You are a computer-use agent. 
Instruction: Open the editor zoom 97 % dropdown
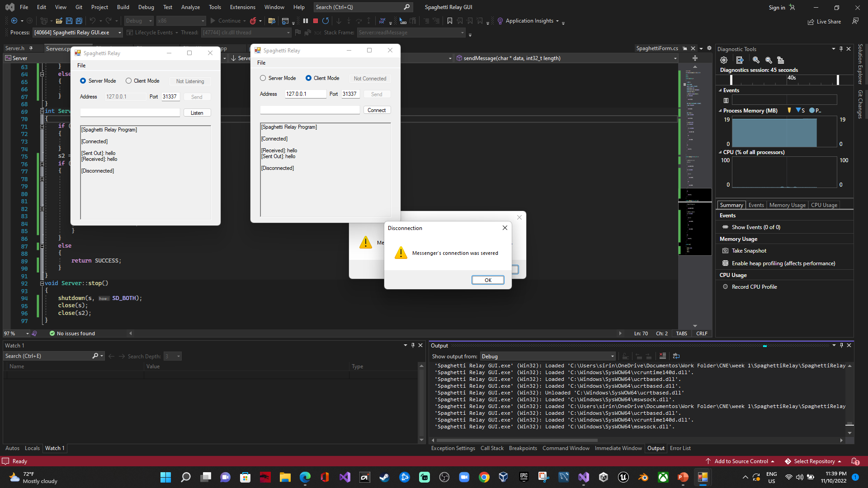[27, 333]
